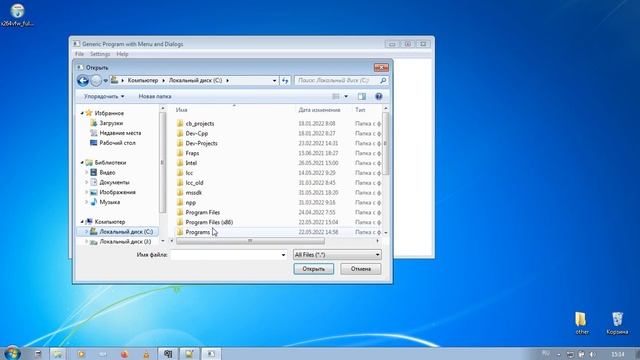Refresh the address bar location

click(285, 80)
